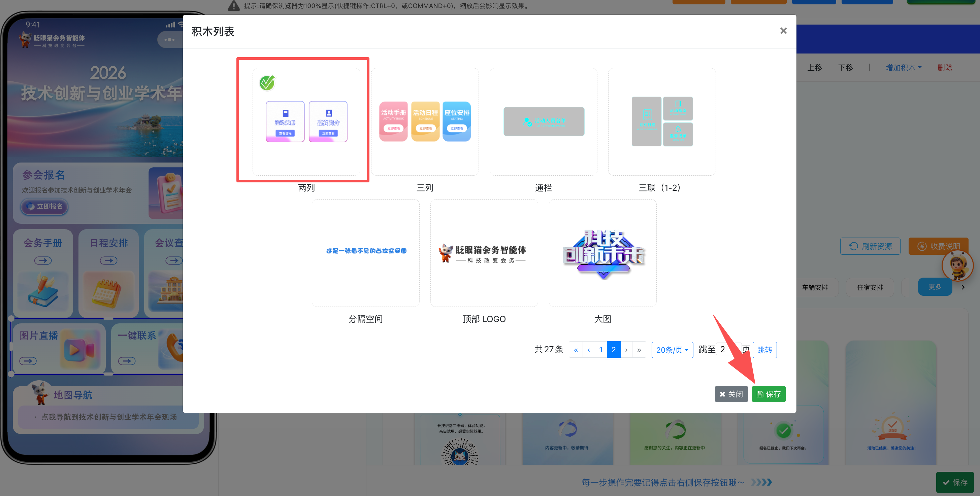Image resolution: width=980 pixels, height=496 pixels.
Task: Choose the 三联（1-2）block layout
Action: [661, 121]
